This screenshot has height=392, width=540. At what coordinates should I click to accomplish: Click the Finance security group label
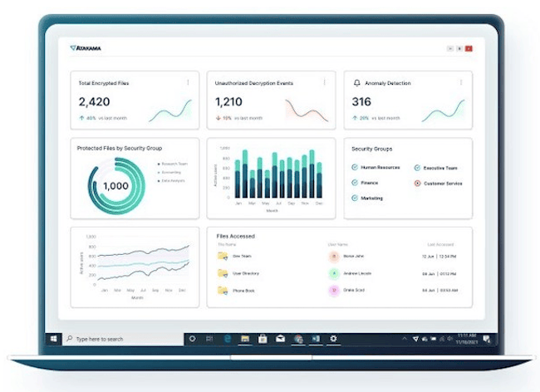(370, 183)
